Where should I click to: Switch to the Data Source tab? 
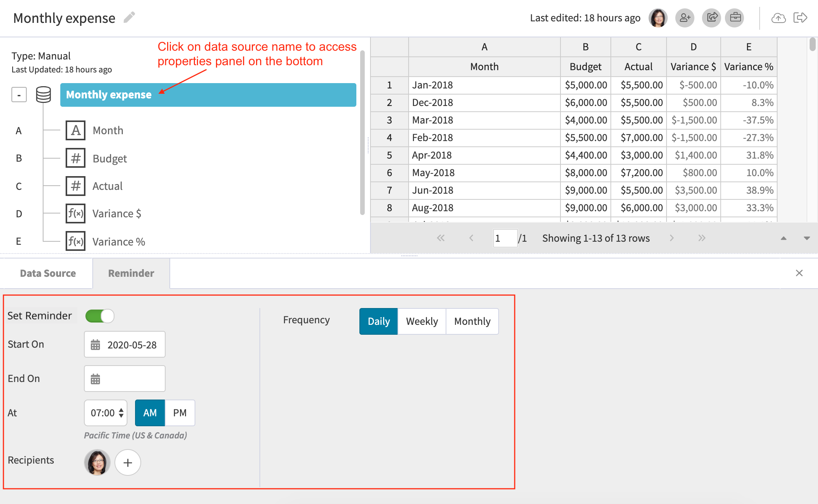[48, 273]
